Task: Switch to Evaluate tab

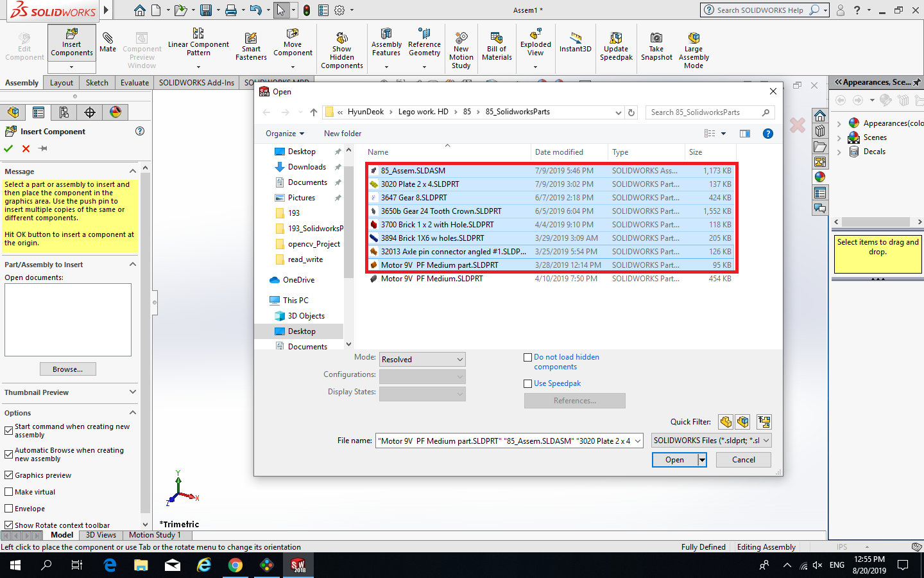Action: pyautogui.click(x=135, y=83)
